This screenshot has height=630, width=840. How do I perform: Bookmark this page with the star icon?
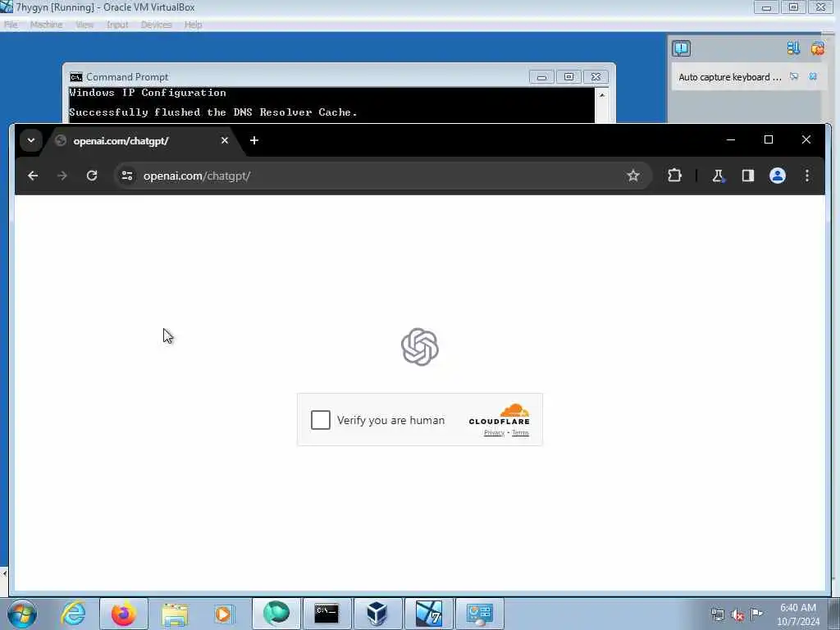click(633, 176)
